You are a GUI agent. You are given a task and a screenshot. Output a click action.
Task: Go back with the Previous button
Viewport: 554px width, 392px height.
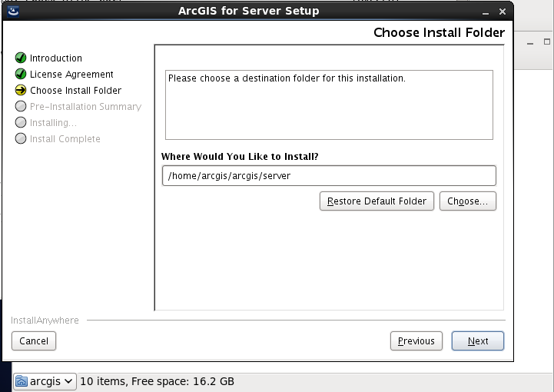click(x=416, y=341)
